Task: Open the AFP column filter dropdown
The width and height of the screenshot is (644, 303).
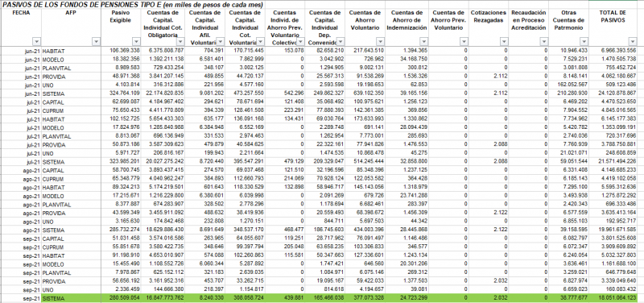Action: 96,42
